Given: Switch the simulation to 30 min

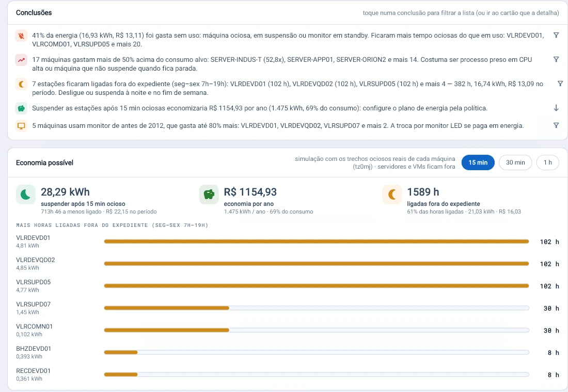Looking at the screenshot, I should click(x=515, y=162).
